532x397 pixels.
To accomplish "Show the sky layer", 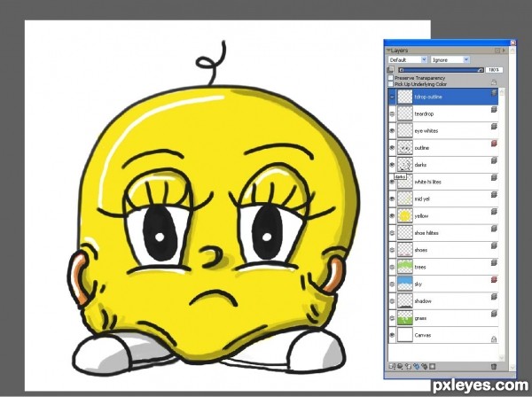I will (392, 284).
